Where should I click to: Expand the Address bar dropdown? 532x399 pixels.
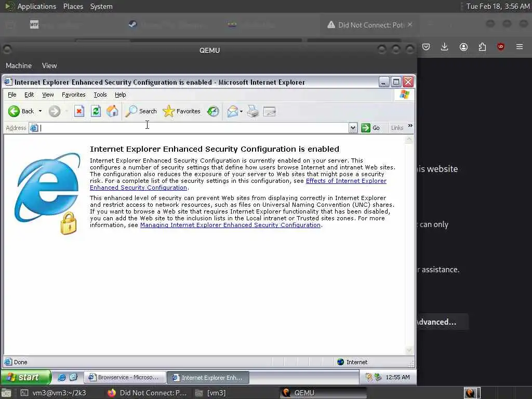click(353, 128)
